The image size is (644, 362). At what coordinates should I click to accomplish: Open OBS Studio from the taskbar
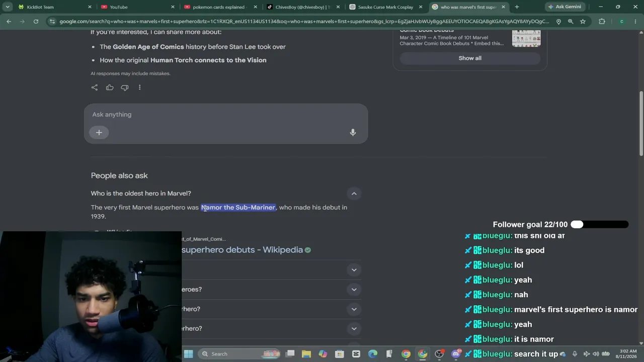(x=439, y=354)
